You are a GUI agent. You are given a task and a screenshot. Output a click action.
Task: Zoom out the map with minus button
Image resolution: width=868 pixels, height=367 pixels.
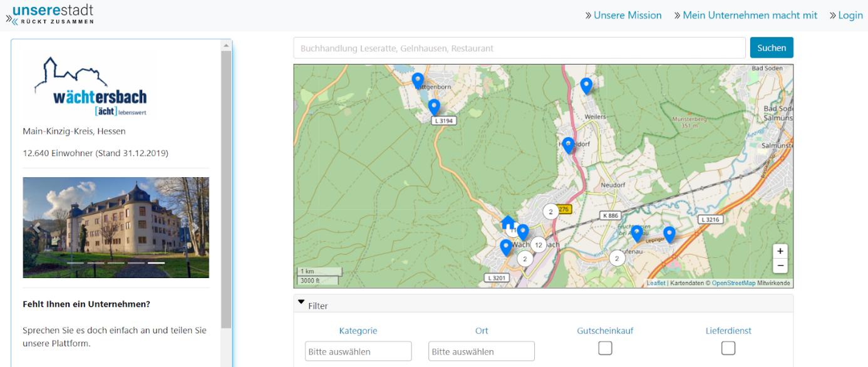(780, 266)
